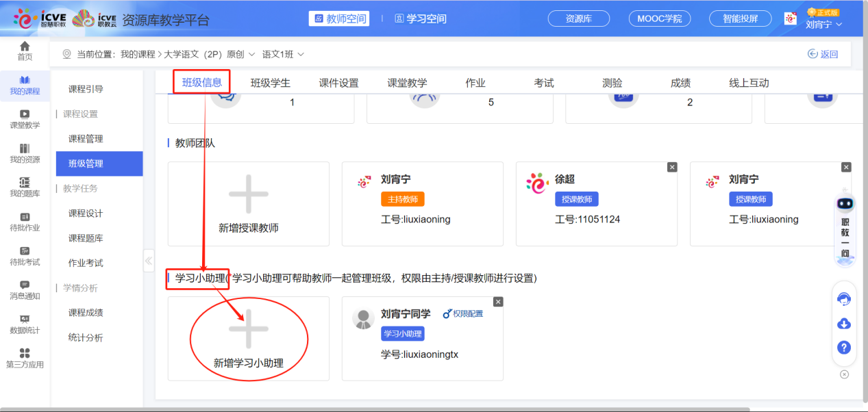Click 新增学习小助理 plus card
Screen dimensions: 868x412
(248, 339)
